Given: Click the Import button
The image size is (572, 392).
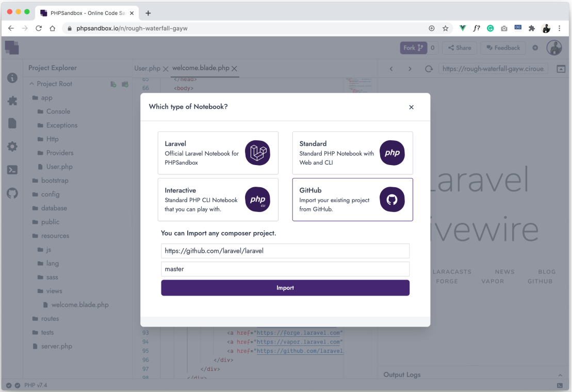Looking at the screenshot, I should click(x=285, y=287).
